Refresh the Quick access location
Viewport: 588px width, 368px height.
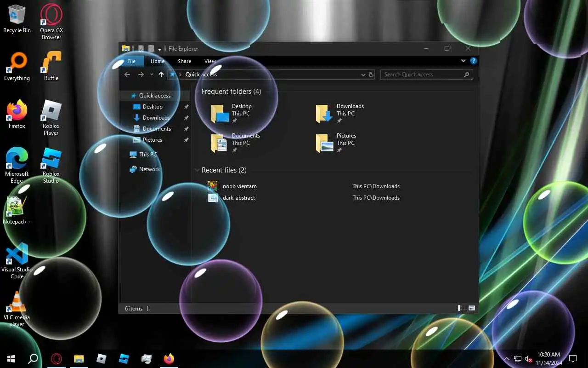coord(371,75)
